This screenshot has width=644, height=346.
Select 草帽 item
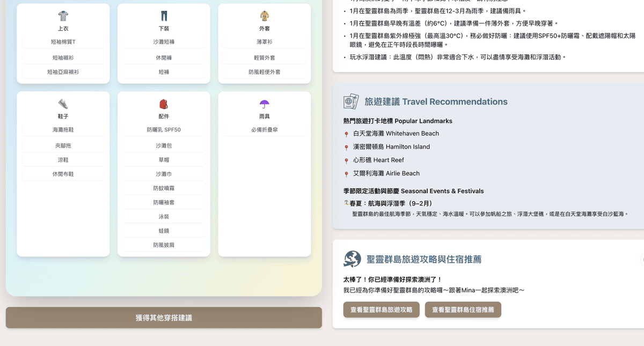(x=164, y=160)
